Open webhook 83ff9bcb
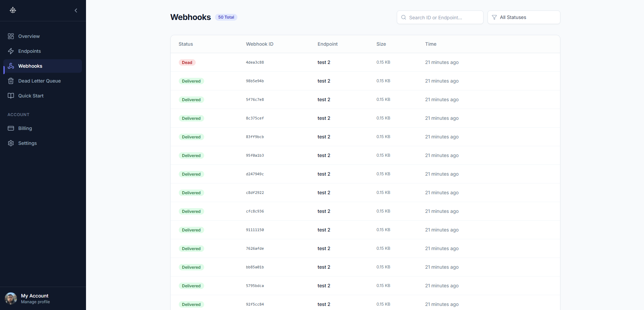Screen dimensions: 644x310 coord(365,137)
